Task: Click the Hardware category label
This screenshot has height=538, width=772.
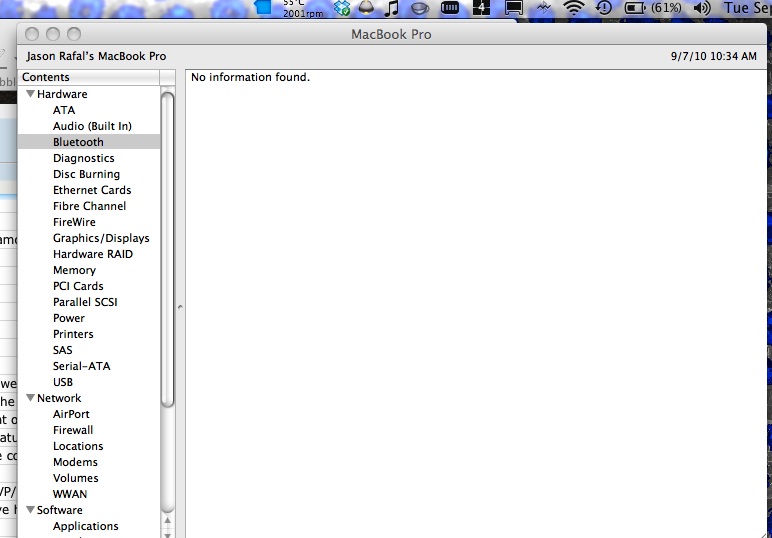Action: (62, 94)
